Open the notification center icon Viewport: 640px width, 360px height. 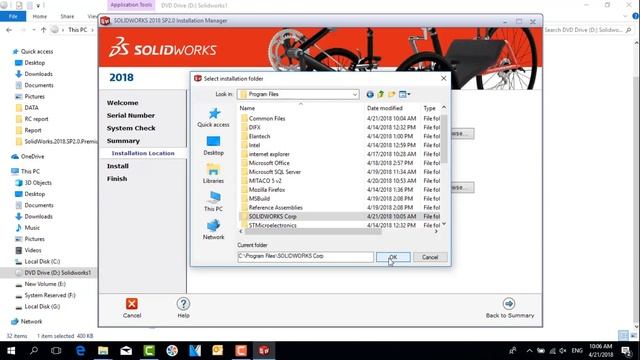(626, 351)
